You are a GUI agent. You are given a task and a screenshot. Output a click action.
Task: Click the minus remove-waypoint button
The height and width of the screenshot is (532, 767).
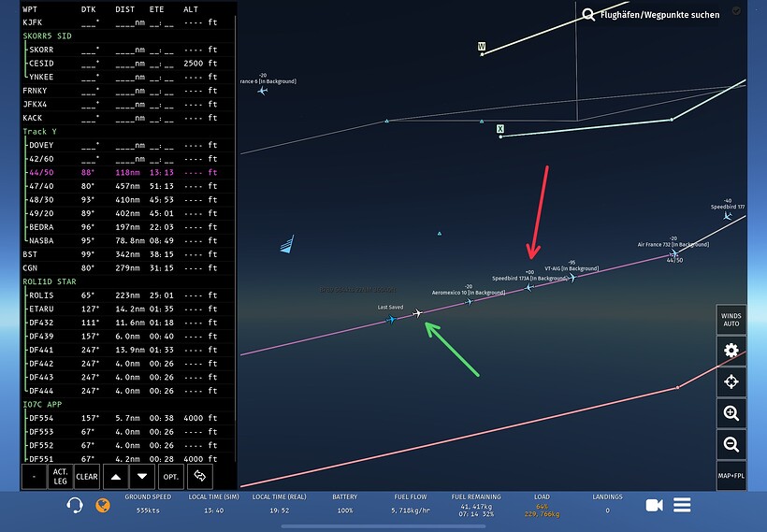[x=35, y=476]
